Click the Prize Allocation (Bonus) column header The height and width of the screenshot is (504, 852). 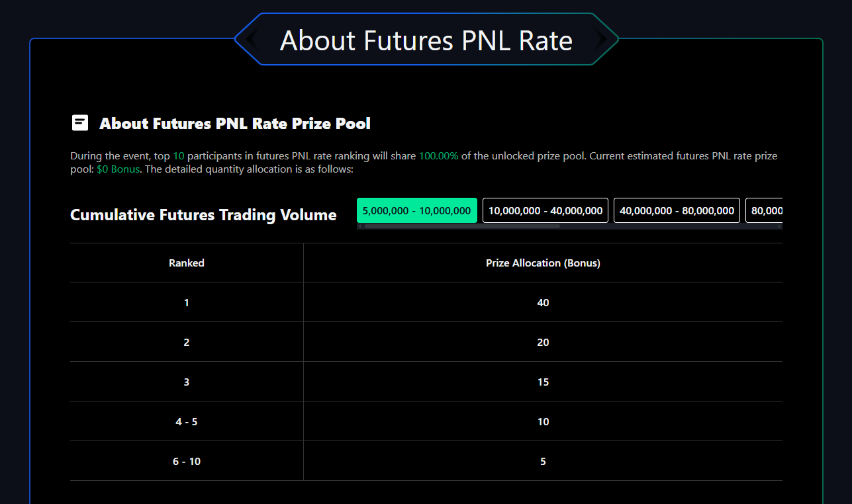click(x=543, y=263)
